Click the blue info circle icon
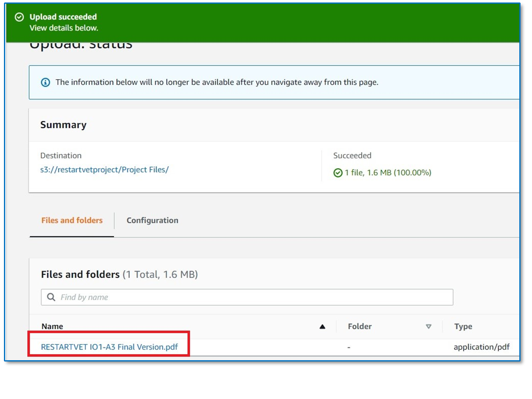This screenshot has height=399, width=532. click(45, 82)
